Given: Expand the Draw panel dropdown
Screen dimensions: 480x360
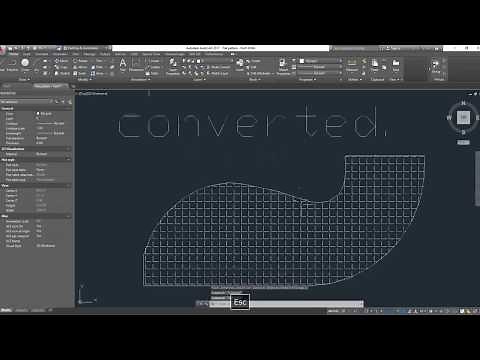Looking at the screenshot, I should tap(23, 79).
